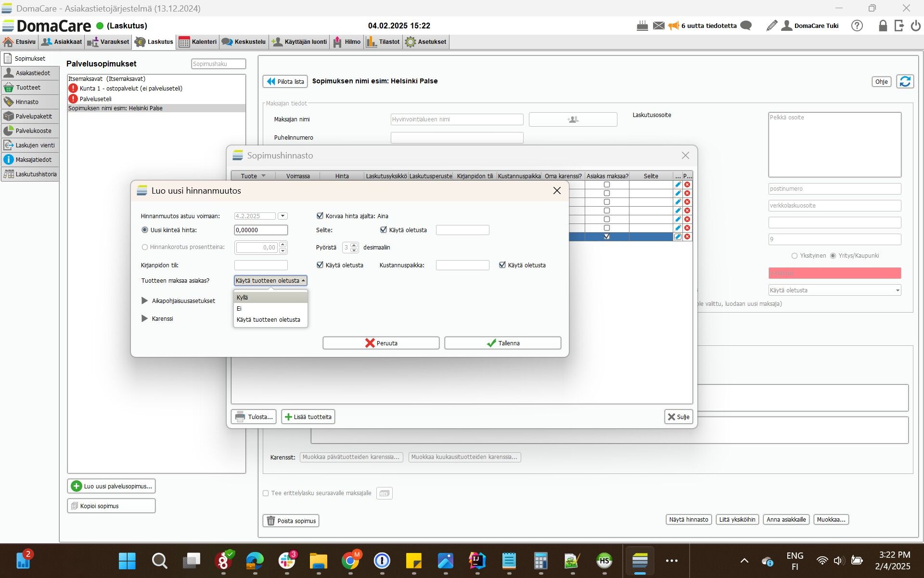924x578 pixels.
Task: Click the refresh icon next to Ohje
Action: [x=905, y=81]
